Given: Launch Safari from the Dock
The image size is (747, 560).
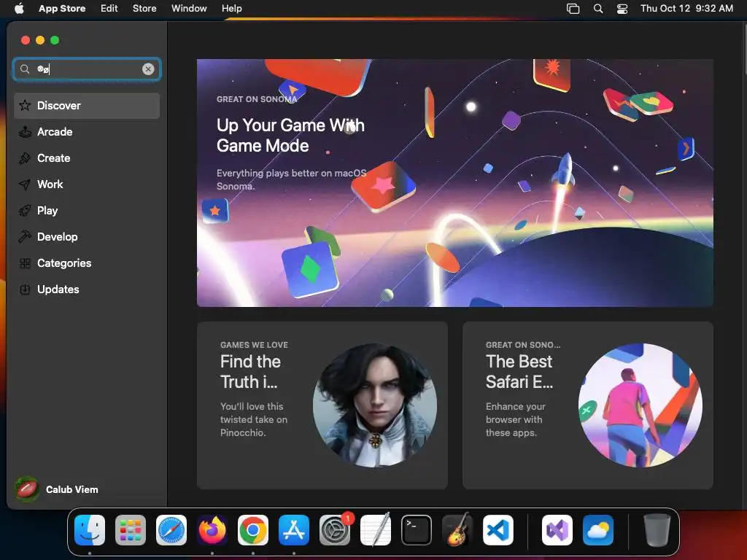Looking at the screenshot, I should click(x=171, y=530).
